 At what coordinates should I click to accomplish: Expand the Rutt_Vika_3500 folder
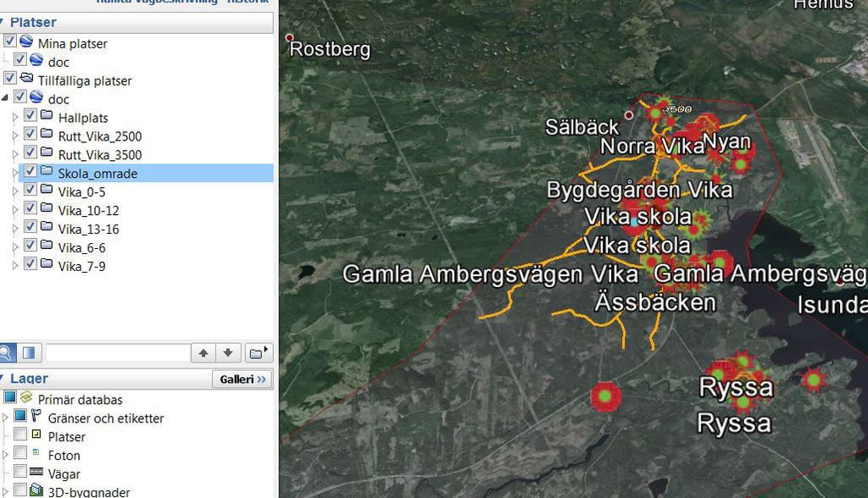click(15, 154)
